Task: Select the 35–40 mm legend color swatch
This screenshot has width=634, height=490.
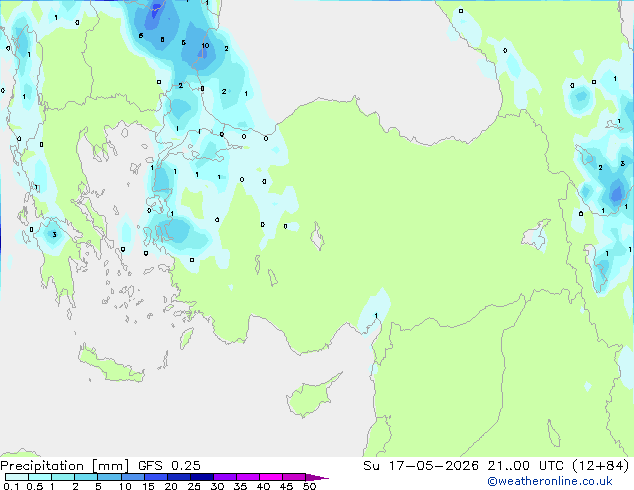Action: pyautogui.click(x=247, y=477)
